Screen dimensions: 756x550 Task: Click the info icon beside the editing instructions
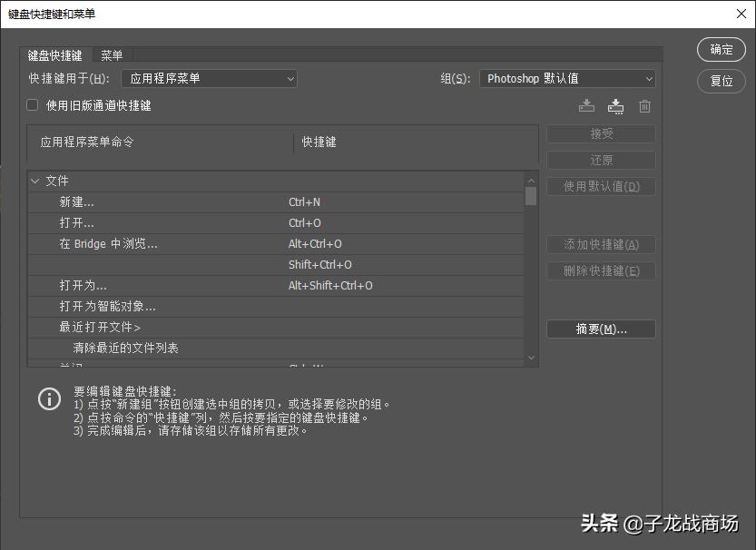[x=50, y=399]
